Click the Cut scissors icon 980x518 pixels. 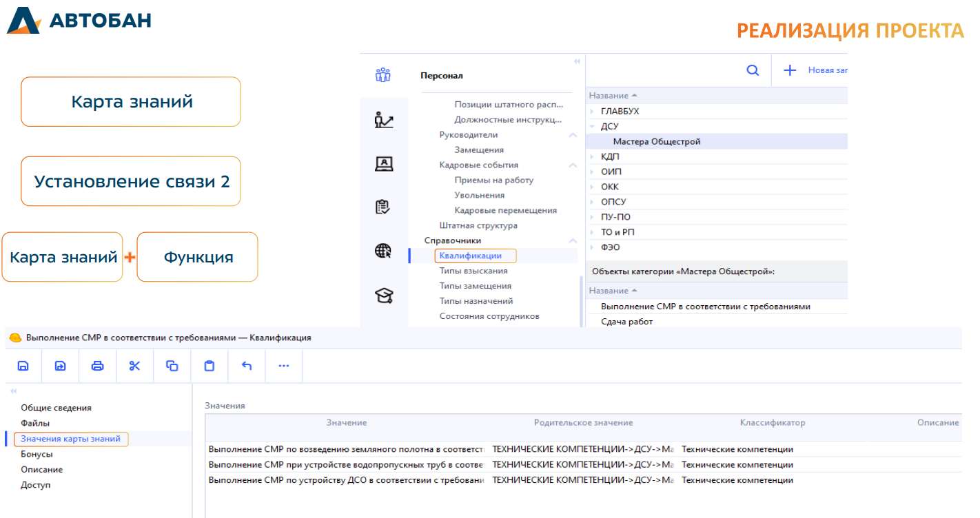pos(134,366)
